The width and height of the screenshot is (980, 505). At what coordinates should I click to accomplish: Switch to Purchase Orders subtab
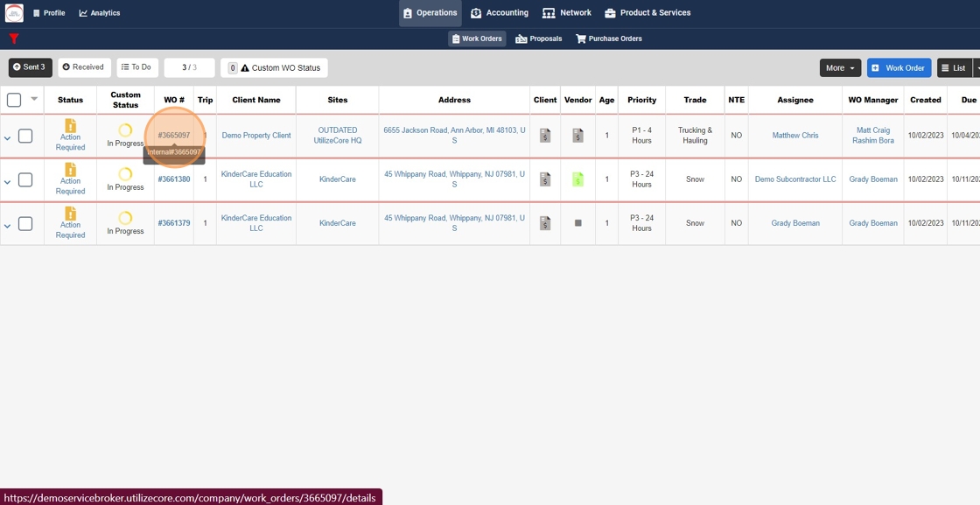[x=609, y=39]
